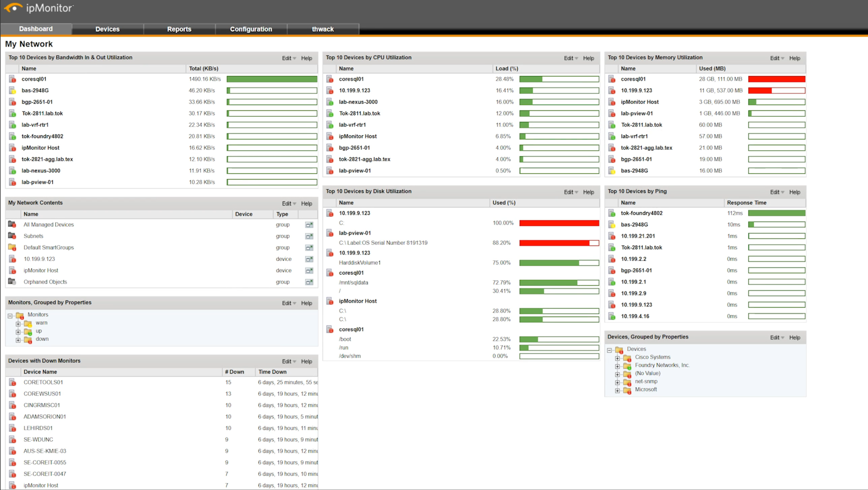Click Help for Top 10 Devices by Ping
Screen dimensions: 868x490
(x=795, y=192)
